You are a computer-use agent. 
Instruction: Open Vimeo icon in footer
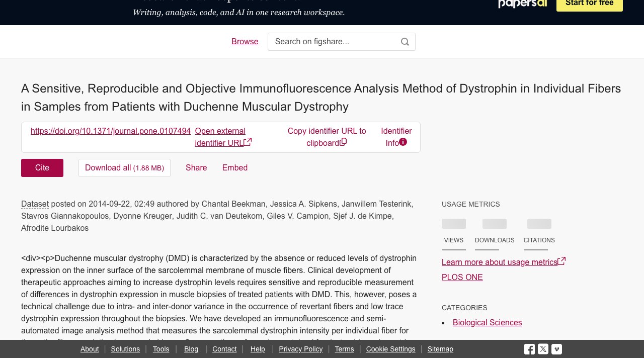click(x=556, y=349)
